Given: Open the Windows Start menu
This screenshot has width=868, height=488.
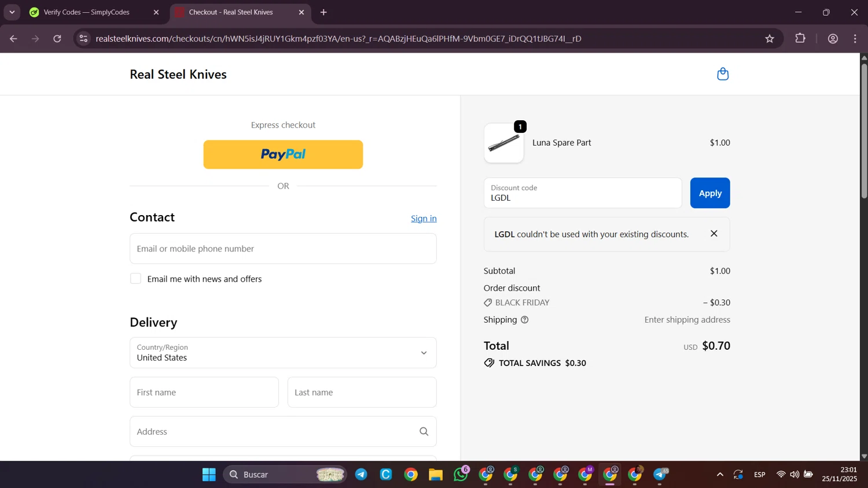Looking at the screenshot, I should pyautogui.click(x=209, y=475).
